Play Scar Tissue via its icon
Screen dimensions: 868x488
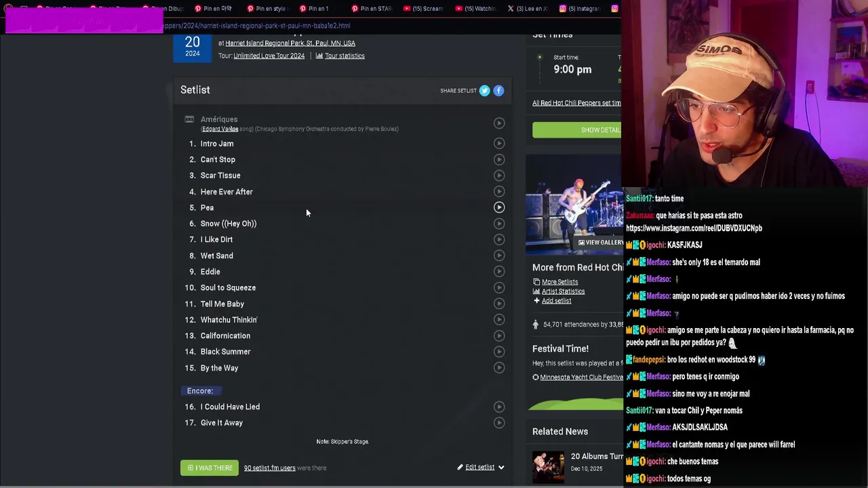coord(499,176)
